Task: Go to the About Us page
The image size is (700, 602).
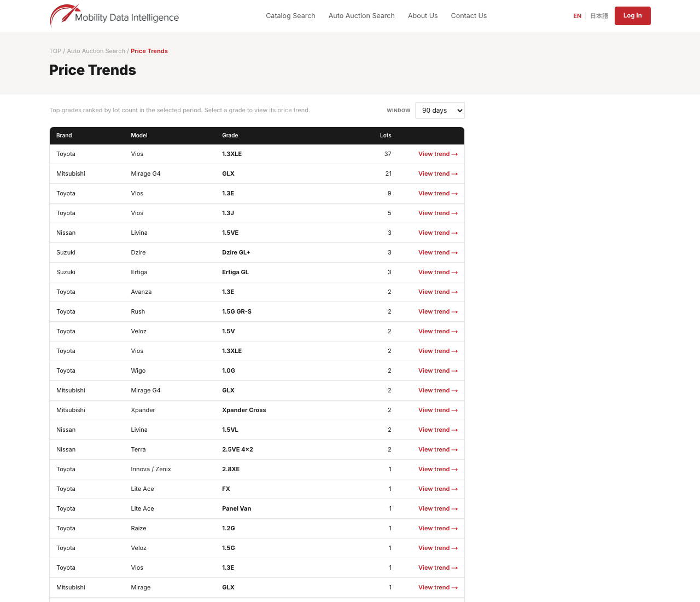Action: tap(423, 16)
